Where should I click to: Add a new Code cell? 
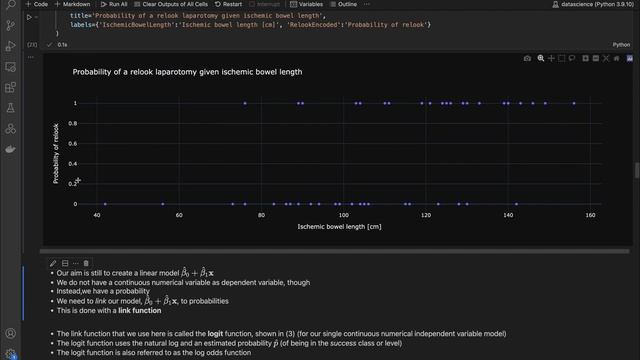pos(36,4)
